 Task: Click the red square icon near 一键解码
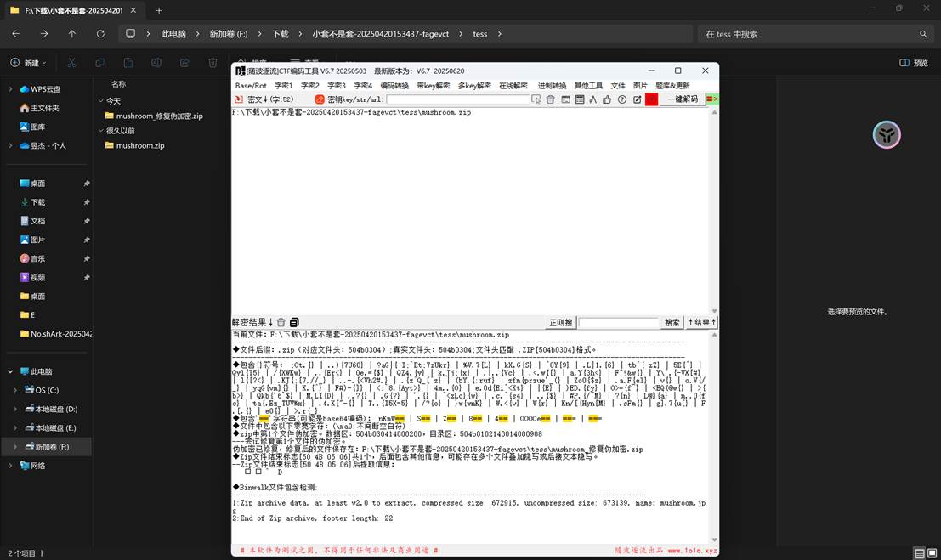pos(650,99)
